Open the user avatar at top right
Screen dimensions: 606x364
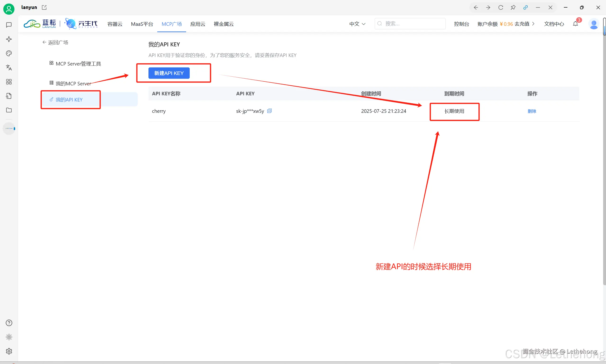coord(594,24)
